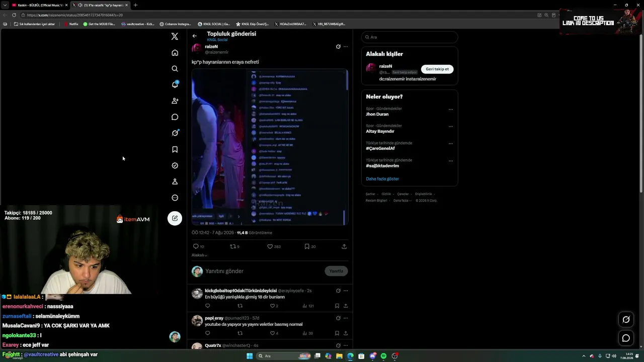
Task: Go back using the post header arrow
Action: [x=194, y=36]
